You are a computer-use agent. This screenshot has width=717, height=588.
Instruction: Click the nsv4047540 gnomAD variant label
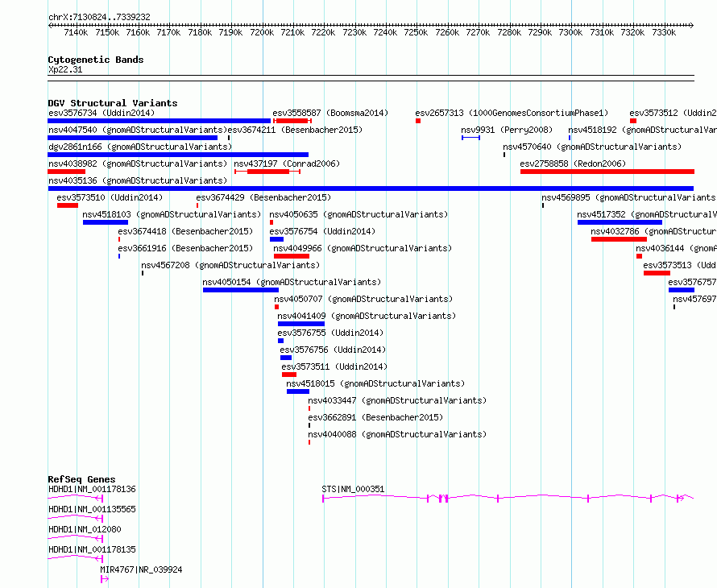tap(138, 130)
